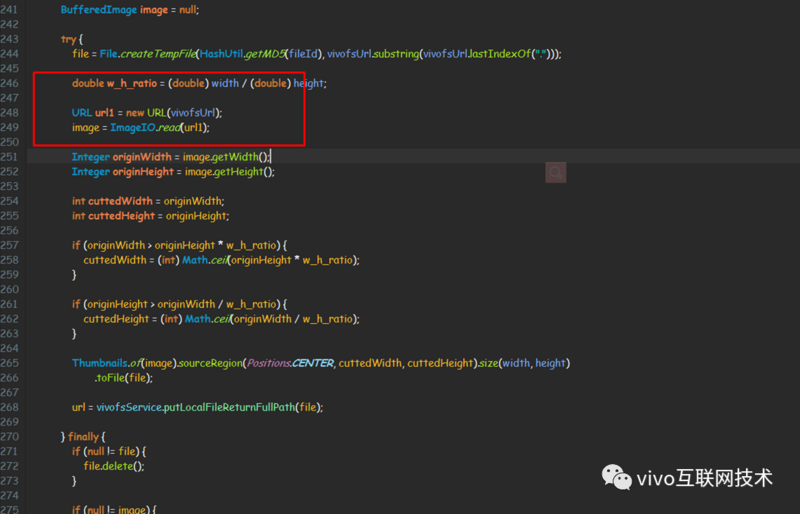Click line number 265 in gutter

pos(9,363)
